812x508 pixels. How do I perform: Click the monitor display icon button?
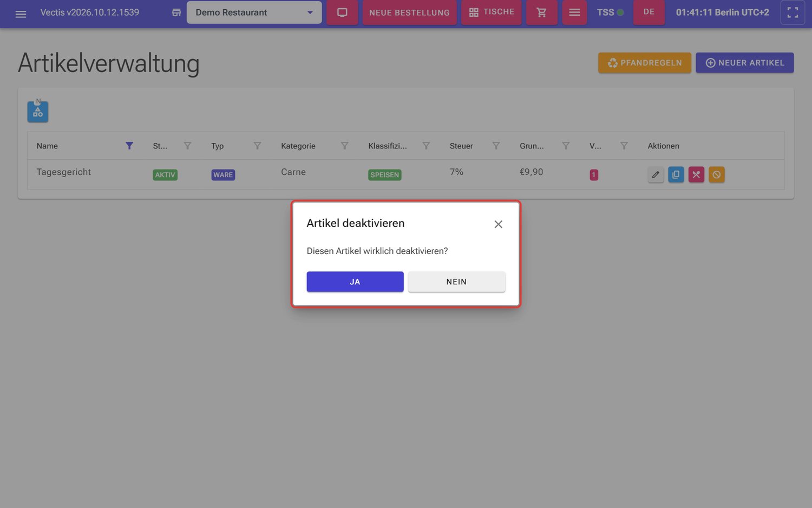point(342,12)
